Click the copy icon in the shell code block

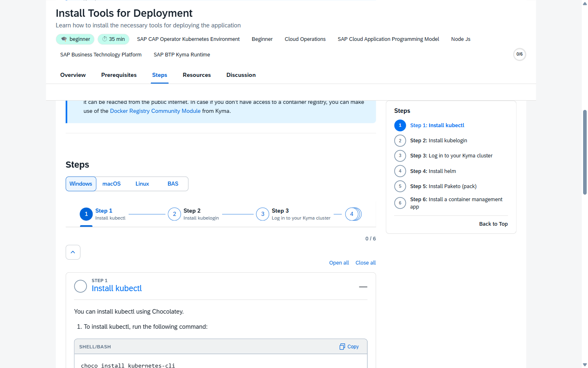[x=342, y=347]
